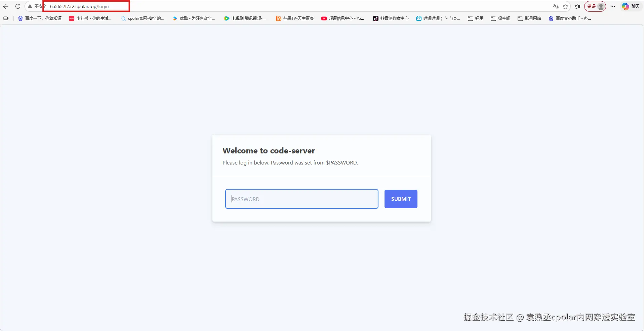Open cpolar官网 bookmark

tap(143, 18)
